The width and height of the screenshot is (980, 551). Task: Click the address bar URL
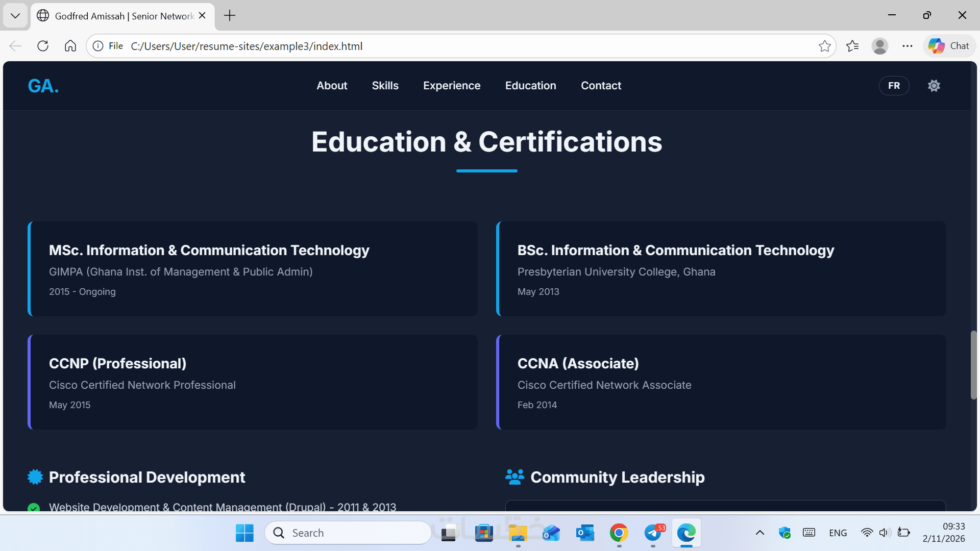[x=247, y=46]
